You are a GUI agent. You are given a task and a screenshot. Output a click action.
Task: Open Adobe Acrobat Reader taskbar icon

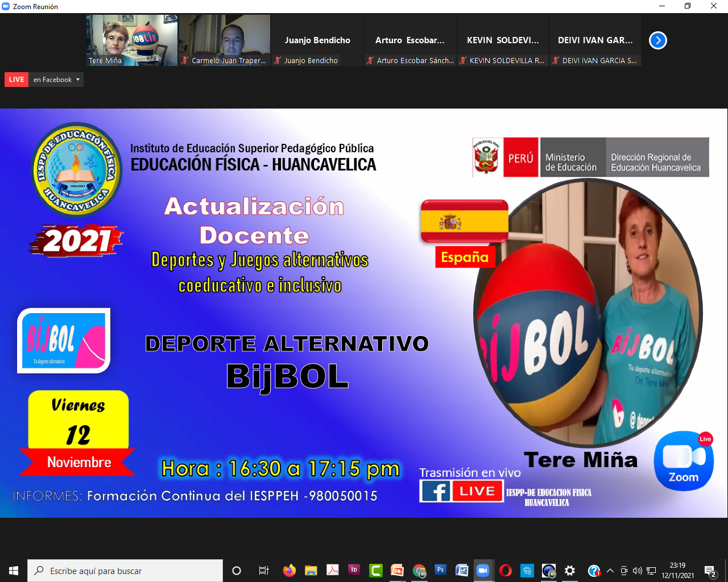click(x=332, y=570)
